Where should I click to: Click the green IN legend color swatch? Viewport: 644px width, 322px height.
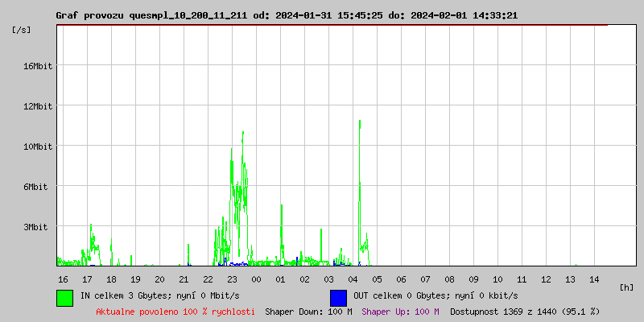(64, 297)
